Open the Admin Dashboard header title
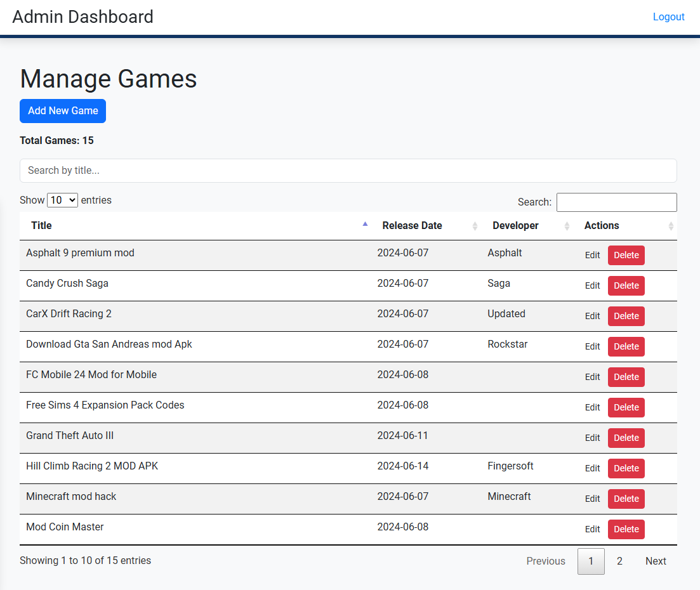The image size is (700, 590). (x=83, y=17)
